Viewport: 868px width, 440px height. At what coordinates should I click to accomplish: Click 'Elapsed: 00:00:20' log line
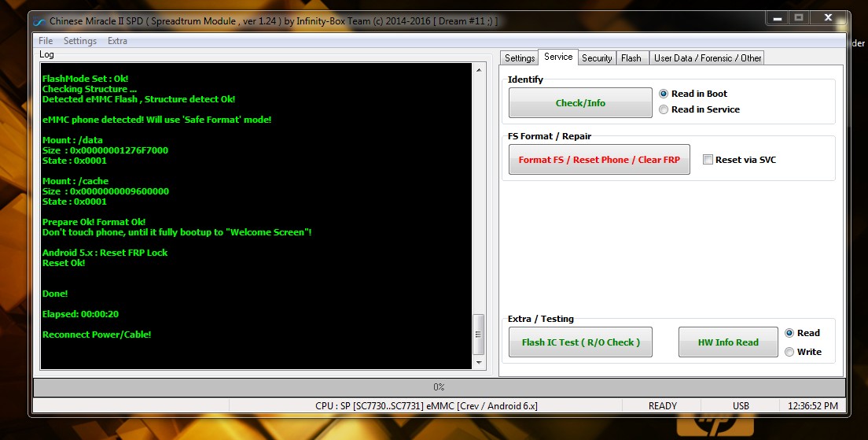click(x=80, y=314)
